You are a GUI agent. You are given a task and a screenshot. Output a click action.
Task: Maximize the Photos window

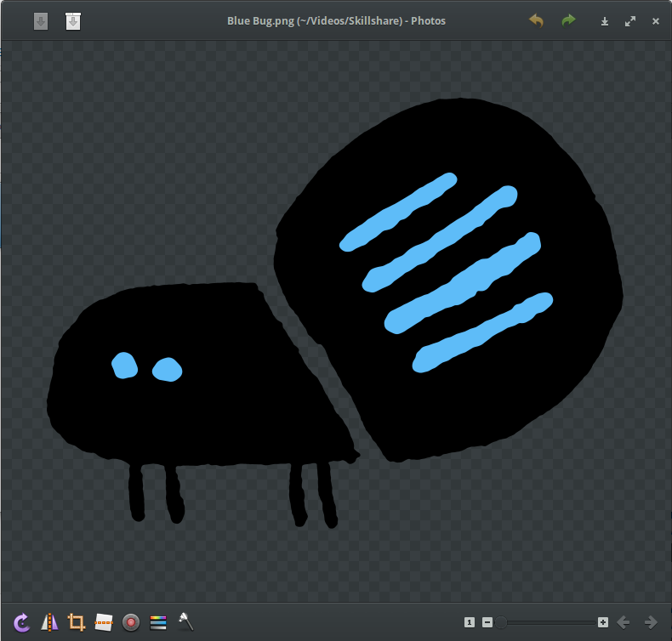(x=630, y=21)
